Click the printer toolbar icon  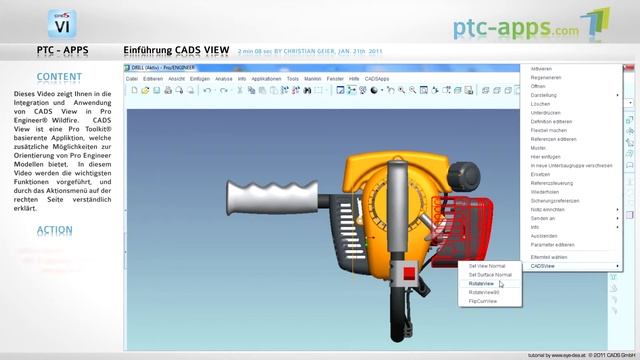click(x=168, y=90)
